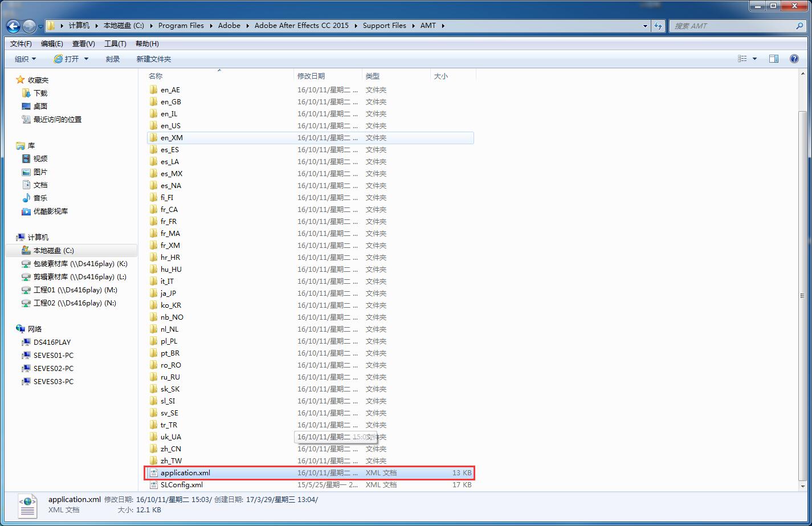Select SEVES01-PC network computer
The width and height of the screenshot is (812, 526).
(47, 355)
